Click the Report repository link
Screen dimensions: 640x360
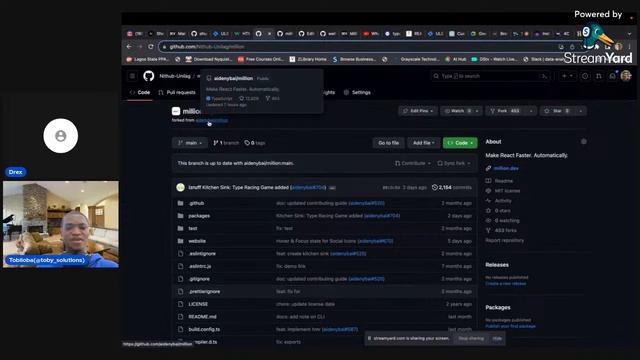(x=504, y=240)
